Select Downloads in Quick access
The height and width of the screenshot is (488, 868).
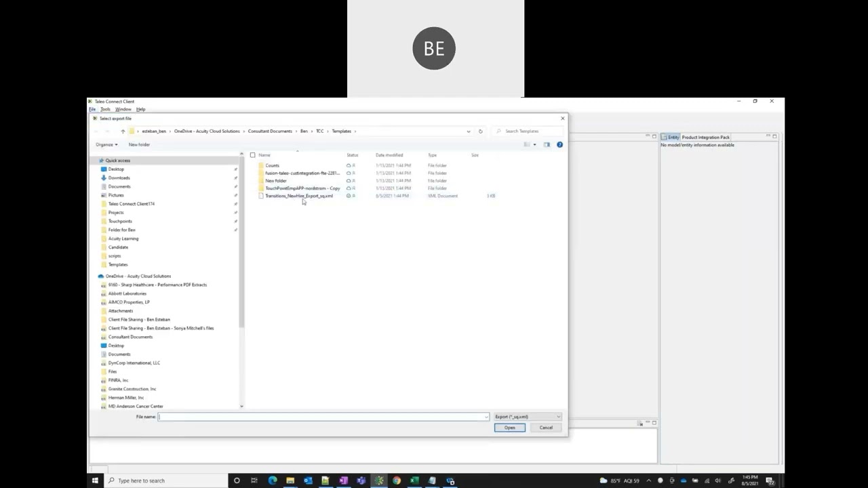pyautogui.click(x=119, y=178)
